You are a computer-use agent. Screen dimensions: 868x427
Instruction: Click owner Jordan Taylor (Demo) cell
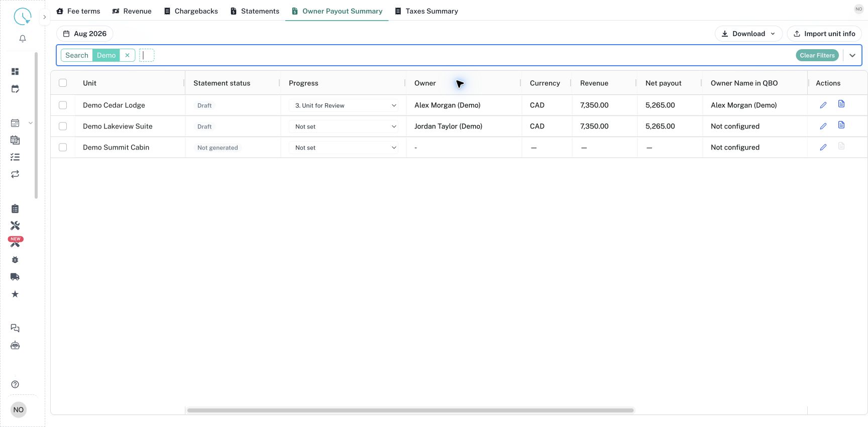(x=448, y=126)
